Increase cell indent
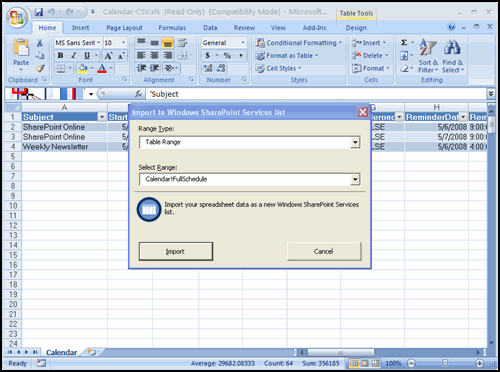500x372 pixels. pyautogui.click(x=154, y=68)
